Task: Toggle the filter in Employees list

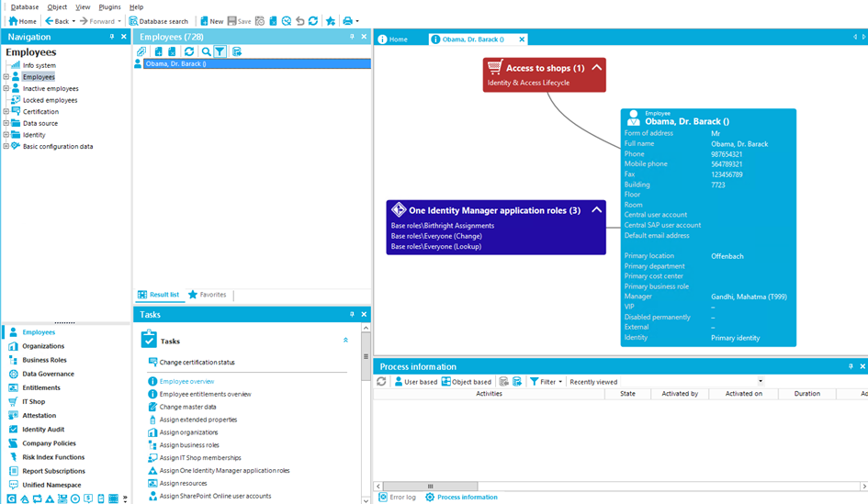Action: tap(220, 52)
